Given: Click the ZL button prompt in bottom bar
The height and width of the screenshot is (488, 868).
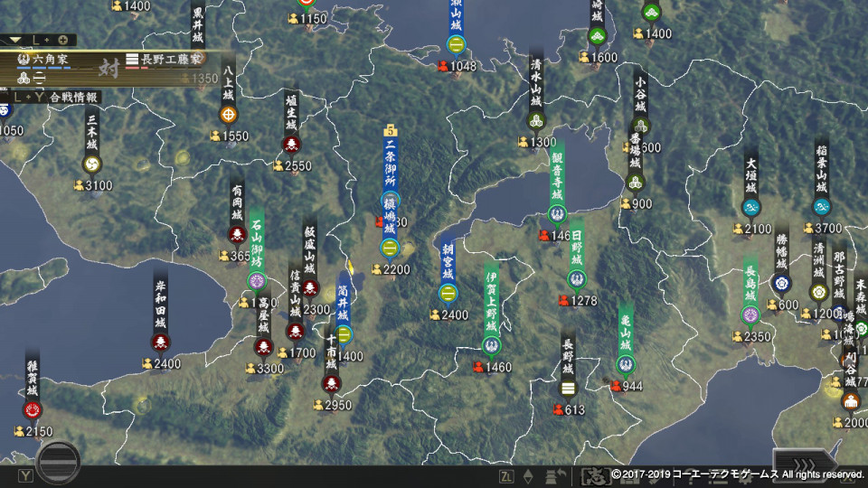Looking at the screenshot, I should (506, 476).
